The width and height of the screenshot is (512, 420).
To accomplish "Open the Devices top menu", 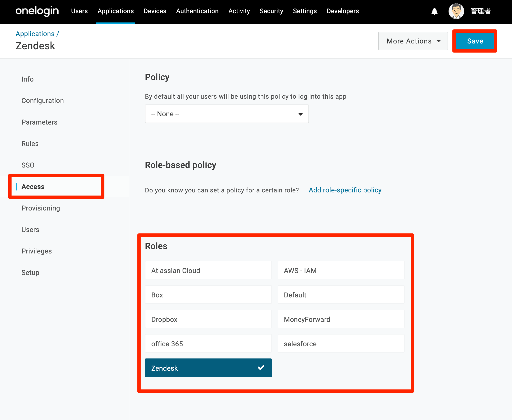I will pyautogui.click(x=155, y=11).
